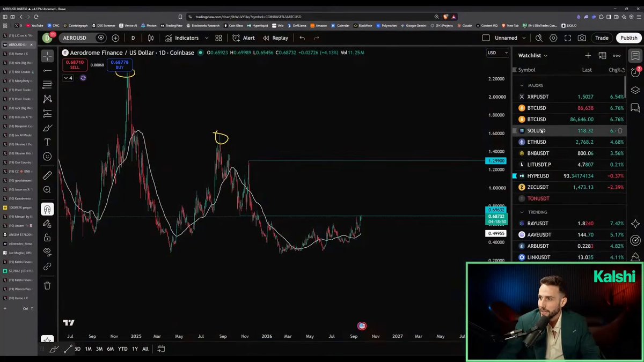Viewport: 644px width, 362px height.
Task: Open the Indicators dropdown arrow
Action: tap(207, 38)
